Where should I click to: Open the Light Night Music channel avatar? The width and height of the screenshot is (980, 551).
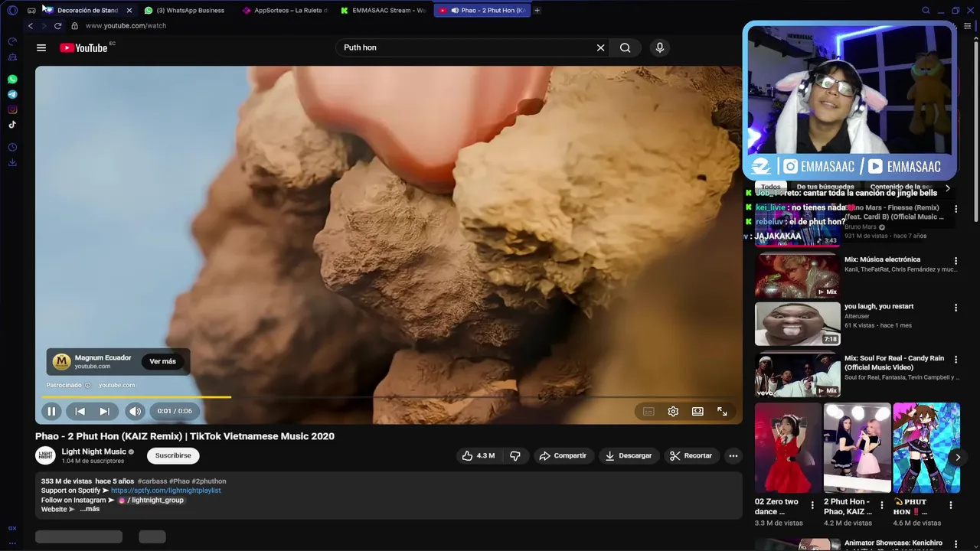[x=46, y=455]
